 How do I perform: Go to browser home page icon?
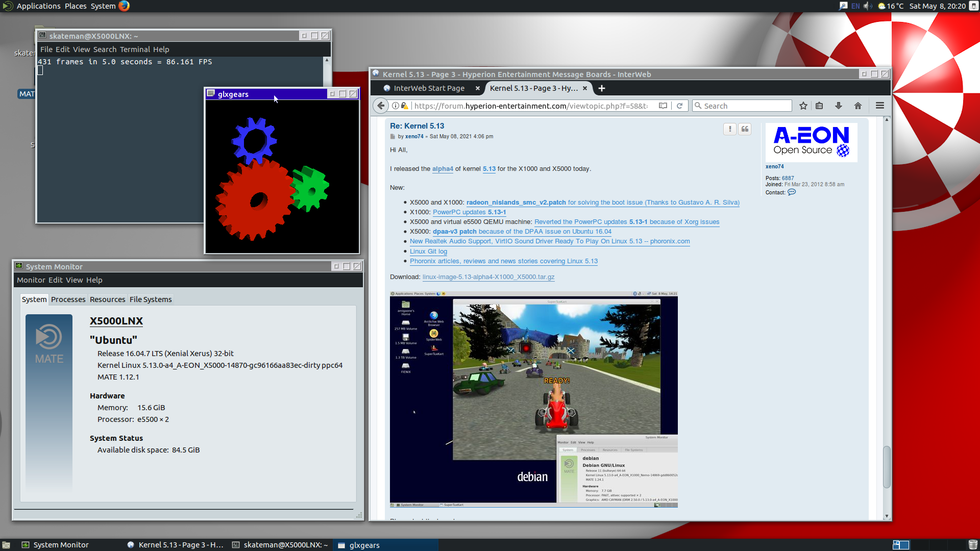pyautogui.click(x=858, y=106)
